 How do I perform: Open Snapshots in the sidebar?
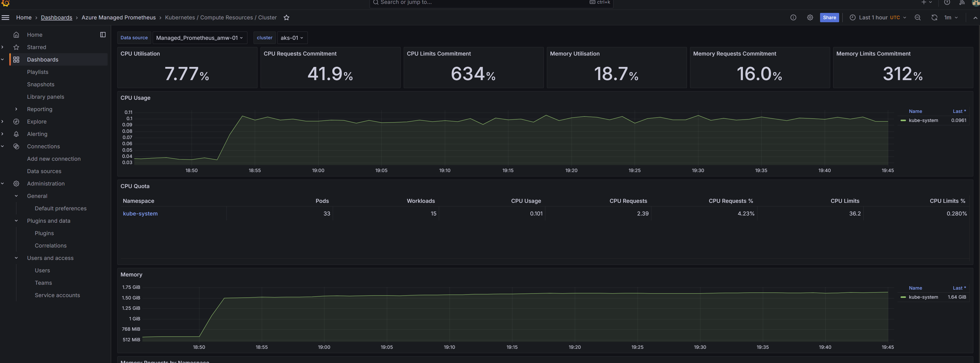click(x=40, y=84)
